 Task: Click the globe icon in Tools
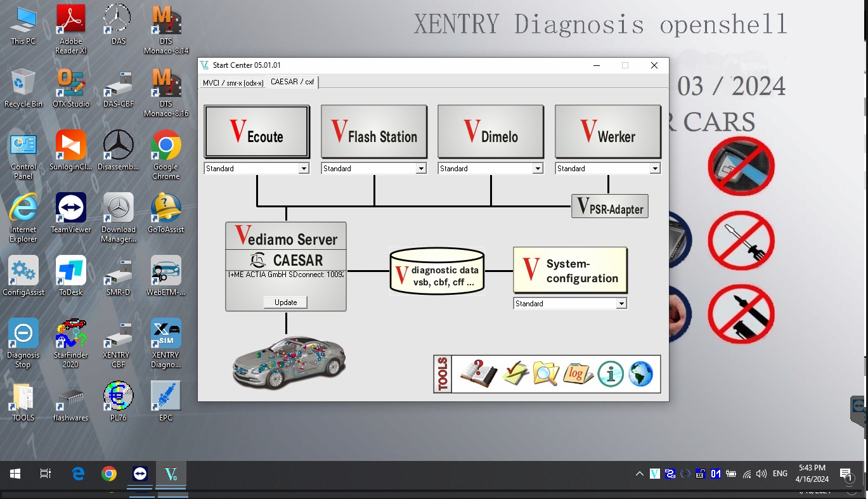[640, 374]
